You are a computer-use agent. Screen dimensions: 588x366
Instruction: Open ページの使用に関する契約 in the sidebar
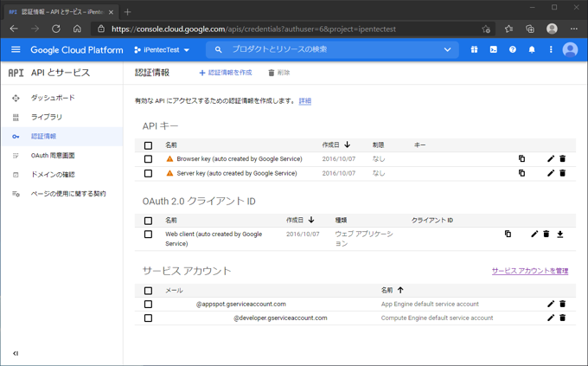[x=68, y=194]
